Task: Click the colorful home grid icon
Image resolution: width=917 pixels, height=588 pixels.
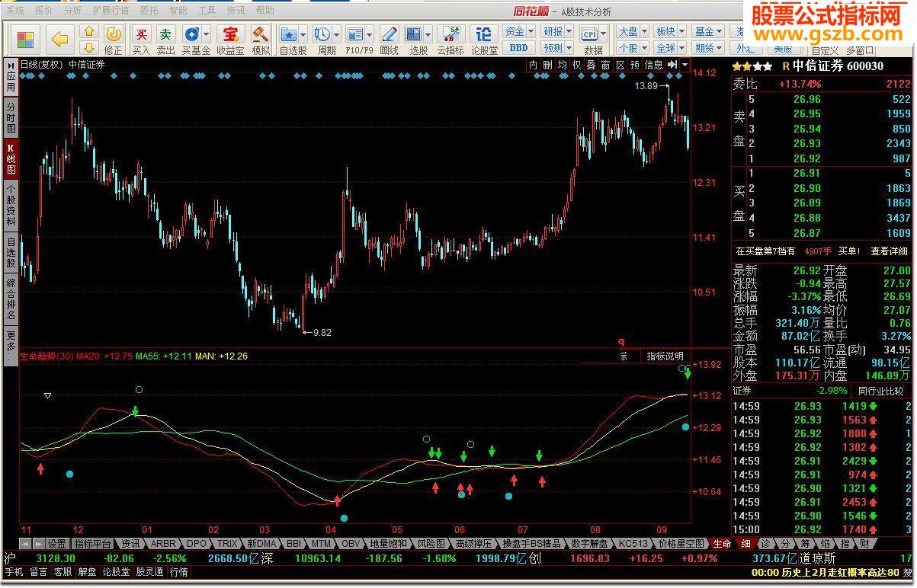Action: click(25, 39)
